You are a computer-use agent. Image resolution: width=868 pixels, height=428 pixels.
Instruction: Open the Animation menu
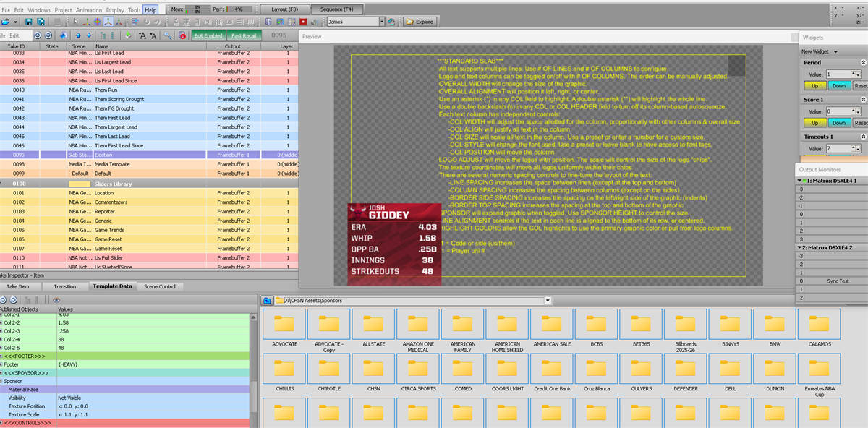(88, 10)
